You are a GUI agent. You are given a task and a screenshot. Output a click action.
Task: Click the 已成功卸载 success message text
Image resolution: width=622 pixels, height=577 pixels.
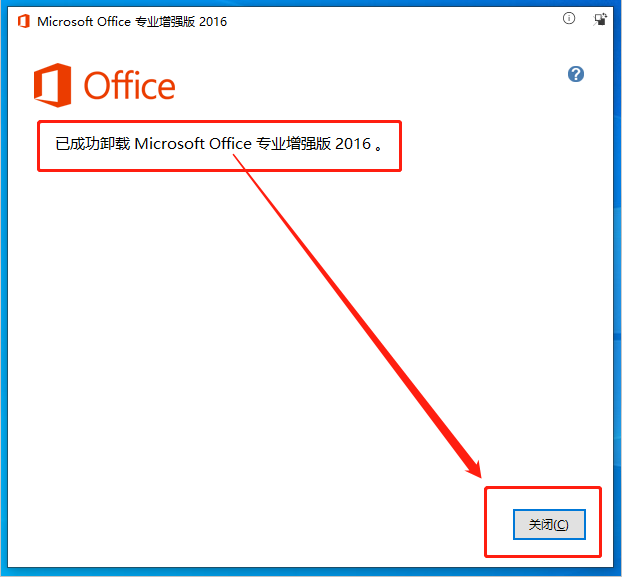coord(92,144)
